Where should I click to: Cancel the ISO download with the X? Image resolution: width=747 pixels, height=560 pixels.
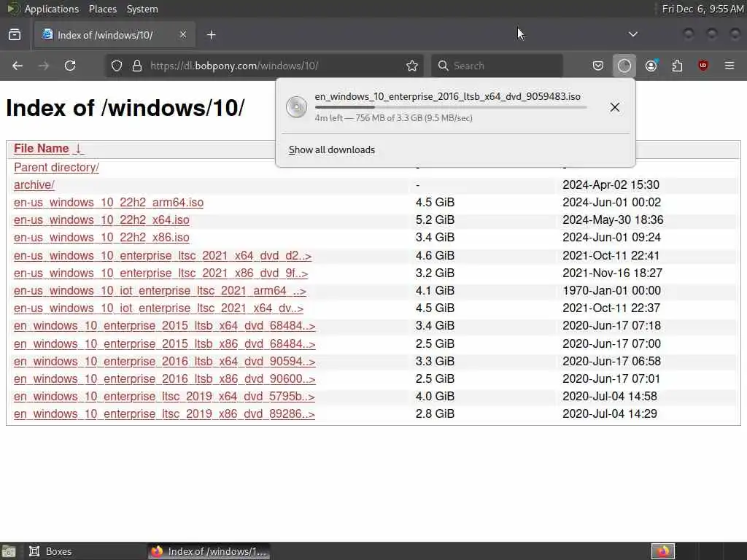[614, 107]
